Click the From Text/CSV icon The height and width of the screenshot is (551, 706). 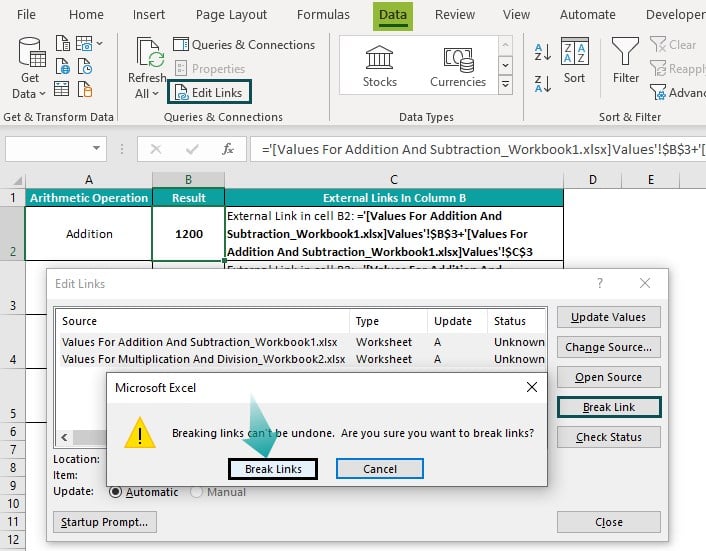[x=63, y=44]
